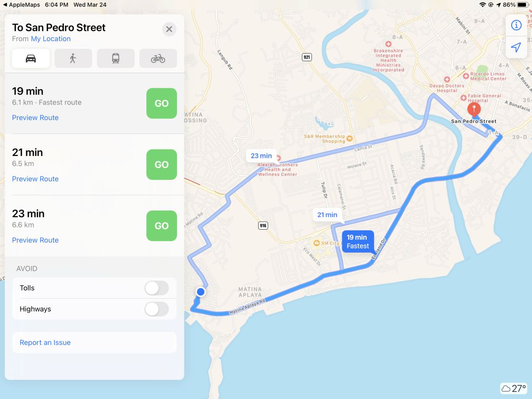The height and width of the screenshot is (399, 532).
Task: Change origin via My Location link
Action: [x=51, y=39]
